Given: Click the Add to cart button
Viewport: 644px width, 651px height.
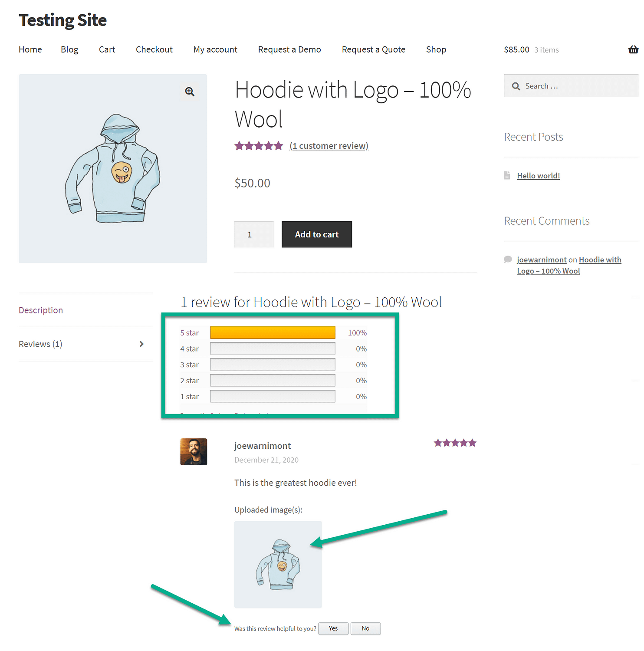Looking at the screenshot, I should (x=317, y=234).
